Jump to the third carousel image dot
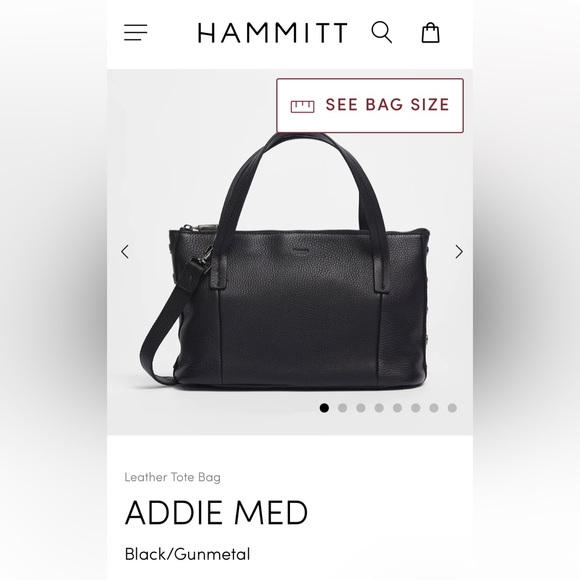This screenshot has width=580, height=580. pos(361,408)
